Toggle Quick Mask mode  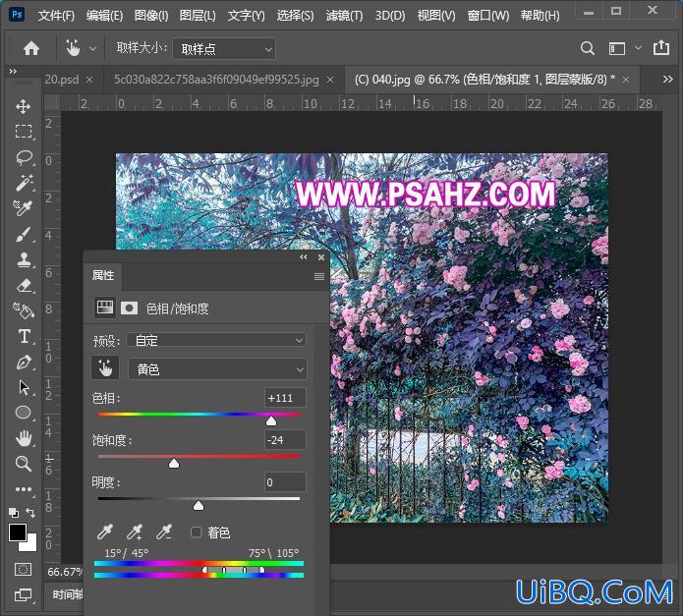[x=23, y=570]
